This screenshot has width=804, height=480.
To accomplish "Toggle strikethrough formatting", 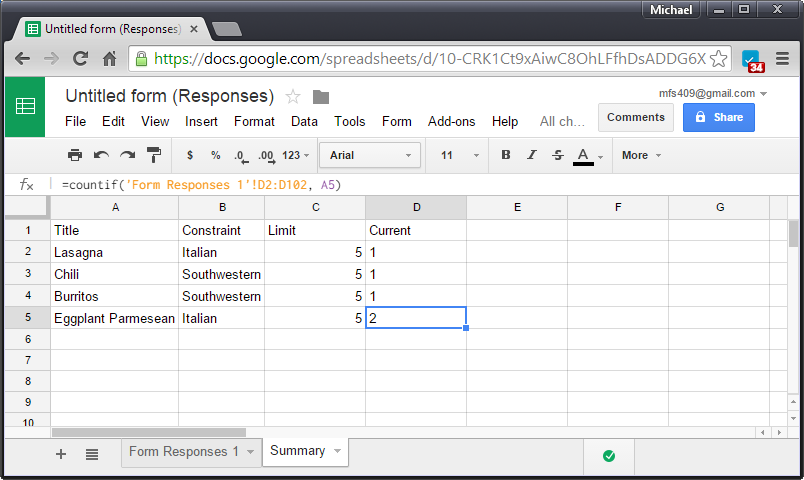I will click(x=558, y=155).
